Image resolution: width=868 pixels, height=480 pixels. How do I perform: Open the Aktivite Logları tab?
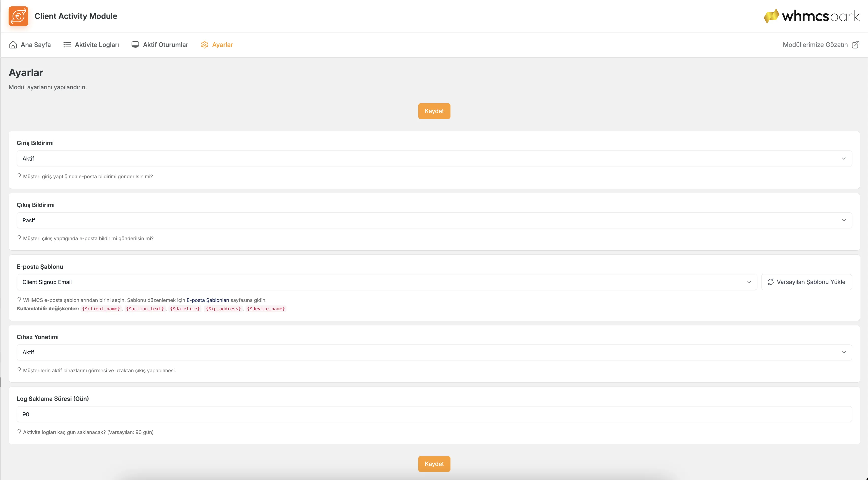[x=91, y=45]
